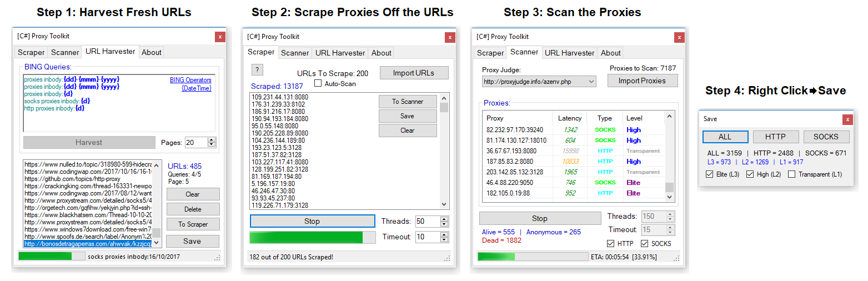Switch to Scraper tab in Scanner window
Viewport: 868px width, 281px height.
click(490, 53)
